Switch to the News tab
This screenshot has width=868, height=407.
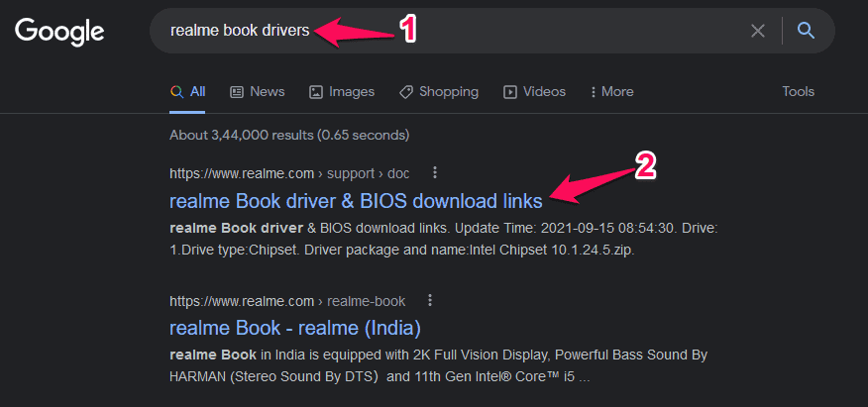coord(267,92)
